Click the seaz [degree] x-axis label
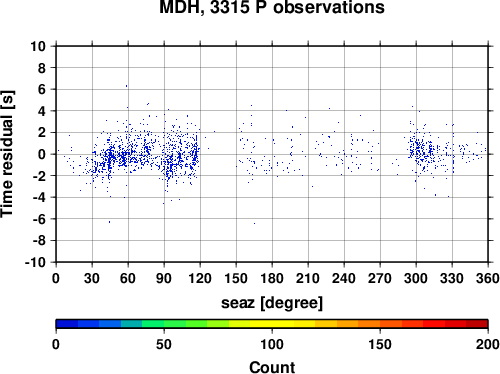 coord(272,303)
